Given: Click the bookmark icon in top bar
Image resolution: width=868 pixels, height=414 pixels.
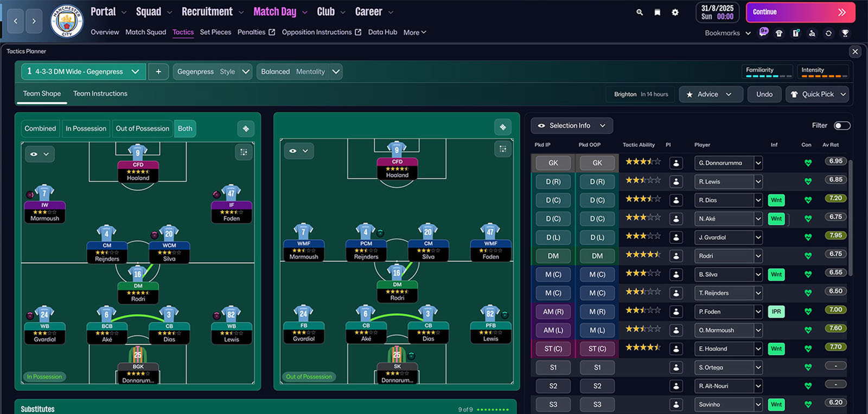Looking at the screenshot, I should pos(658,12).
